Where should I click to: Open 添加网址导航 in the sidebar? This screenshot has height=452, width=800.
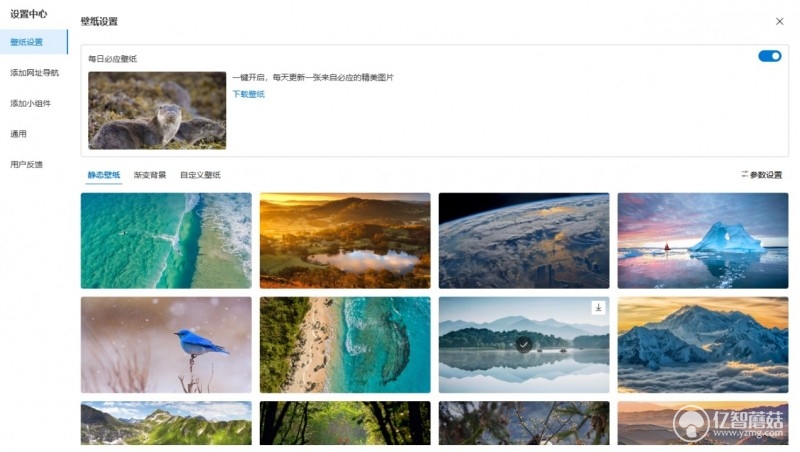(x=34, y=72)
